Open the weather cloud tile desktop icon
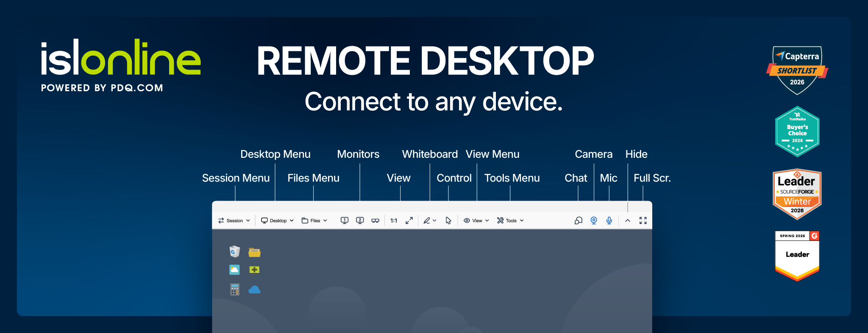This screenshot has width=868, height=333. coord(234,270)
